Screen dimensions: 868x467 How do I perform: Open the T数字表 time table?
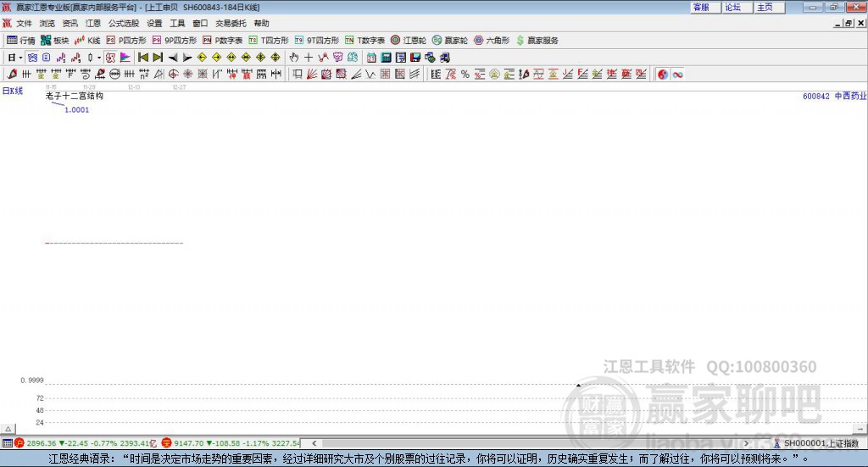364,41
